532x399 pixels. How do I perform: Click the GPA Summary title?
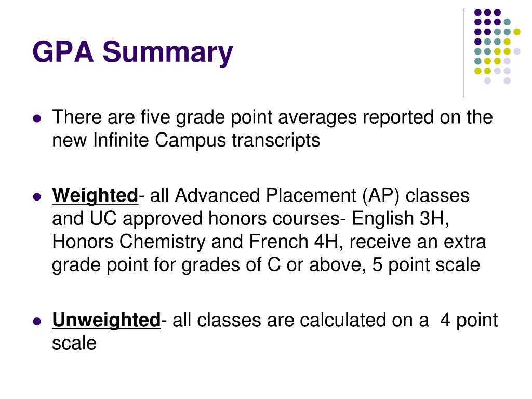132,52
